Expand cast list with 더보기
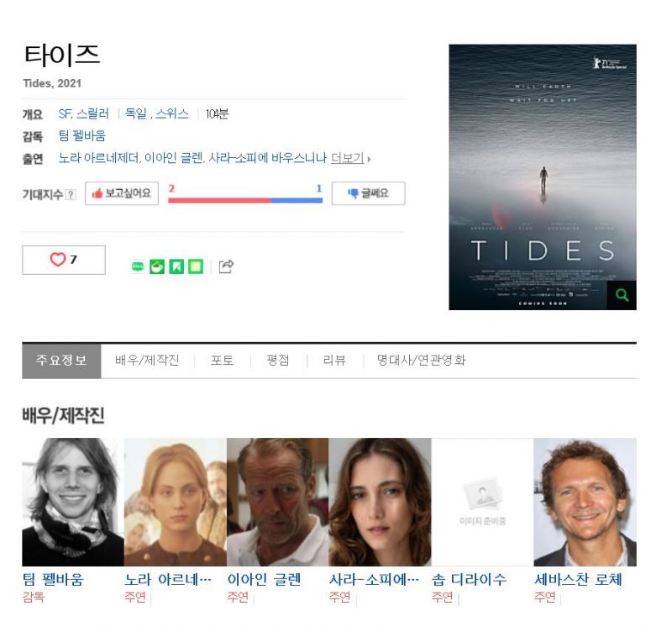 click(x=348, y=158)
